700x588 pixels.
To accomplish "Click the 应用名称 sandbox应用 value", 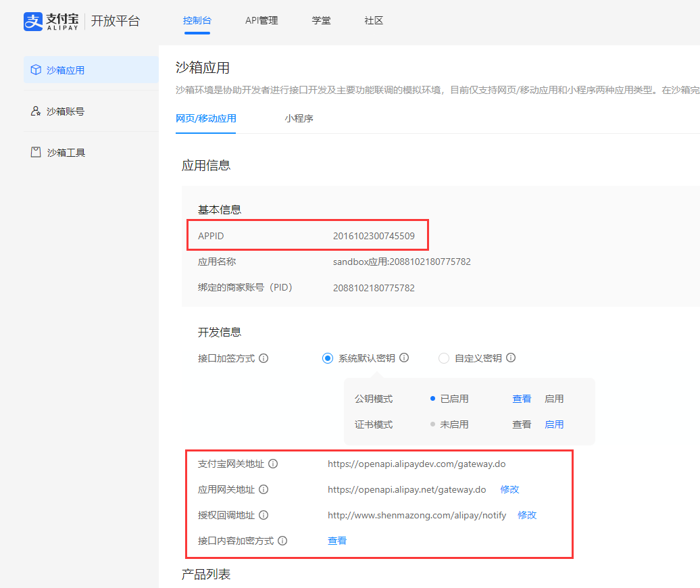I will click(402, 262).
